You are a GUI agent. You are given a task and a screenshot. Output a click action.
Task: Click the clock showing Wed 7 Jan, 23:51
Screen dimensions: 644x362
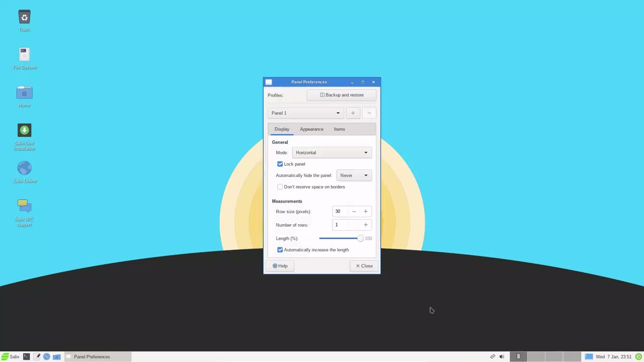pyautogui.click(x=613, y=356)
